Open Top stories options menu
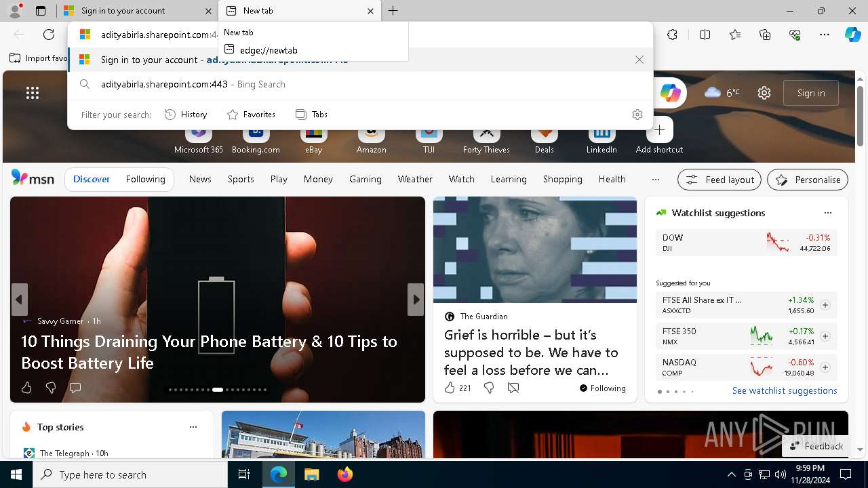 [193, 427]
